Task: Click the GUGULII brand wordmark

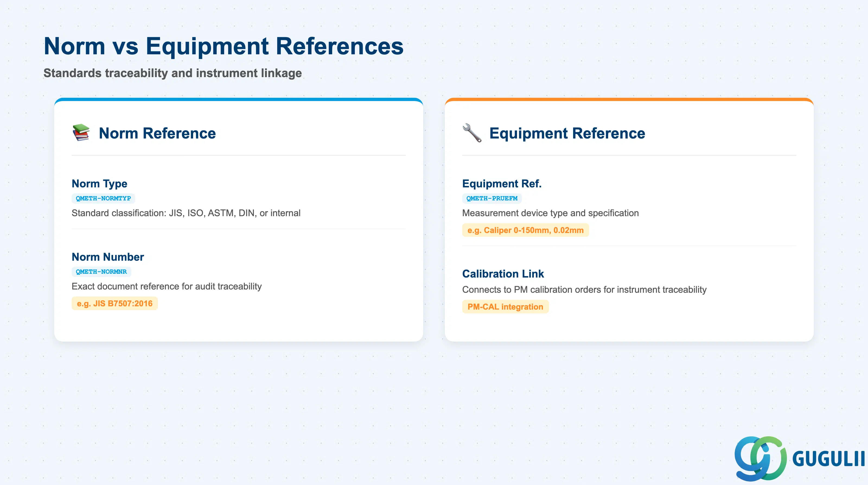Action: tap(829, 459)
